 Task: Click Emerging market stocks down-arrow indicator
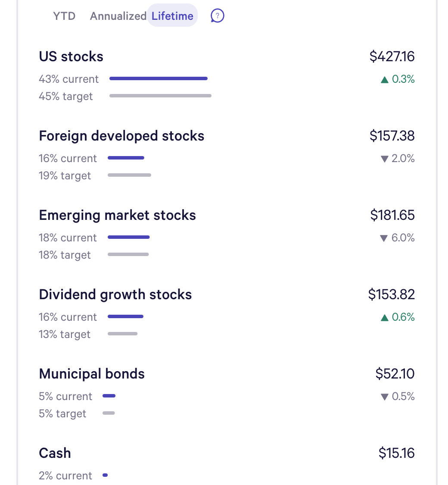point(384,238)
